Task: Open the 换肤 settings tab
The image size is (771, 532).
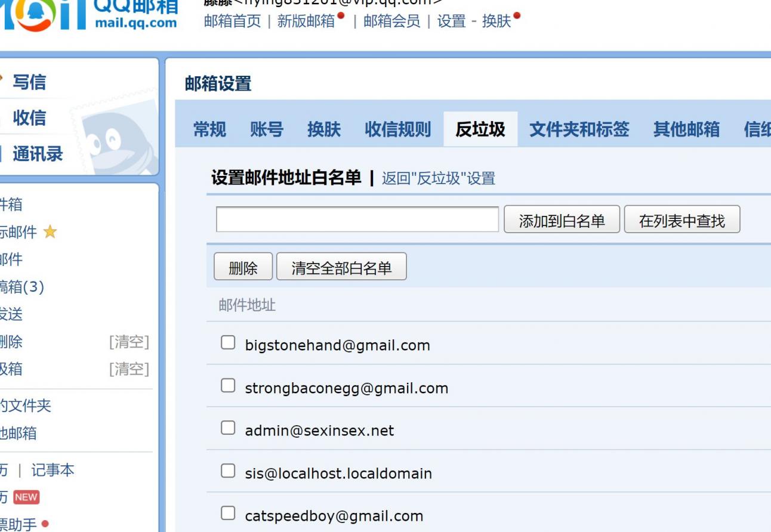Action: point(323,129)
